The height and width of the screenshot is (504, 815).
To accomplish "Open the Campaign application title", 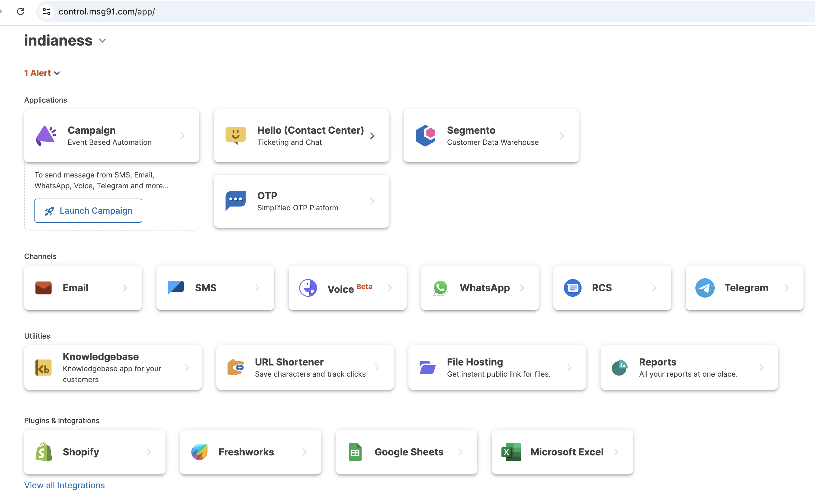I will click(92, 130).
